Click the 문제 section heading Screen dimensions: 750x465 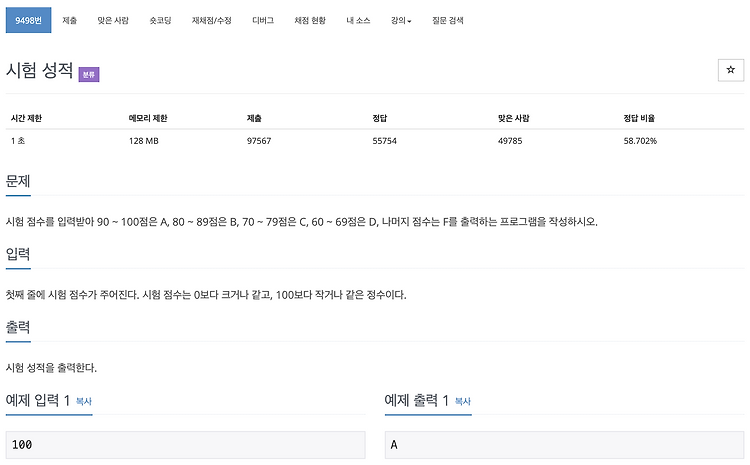tap(18, 181)
